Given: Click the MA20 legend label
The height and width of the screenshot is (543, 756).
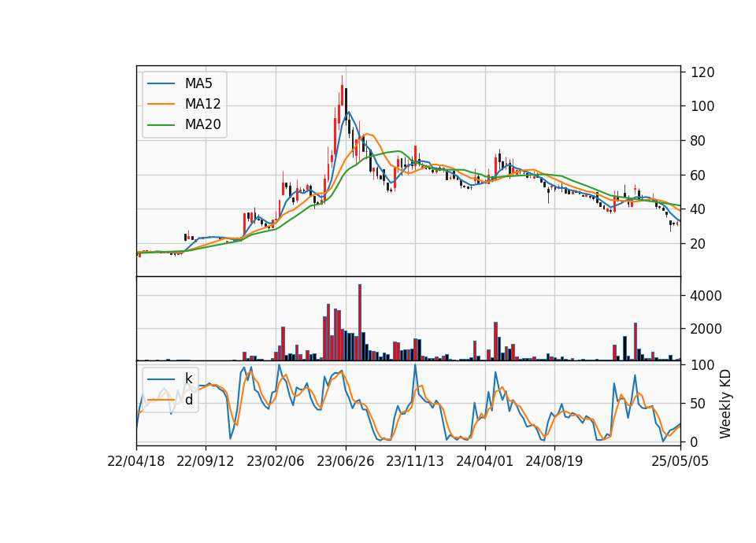Looking at the screenshot, I should 202,124.
